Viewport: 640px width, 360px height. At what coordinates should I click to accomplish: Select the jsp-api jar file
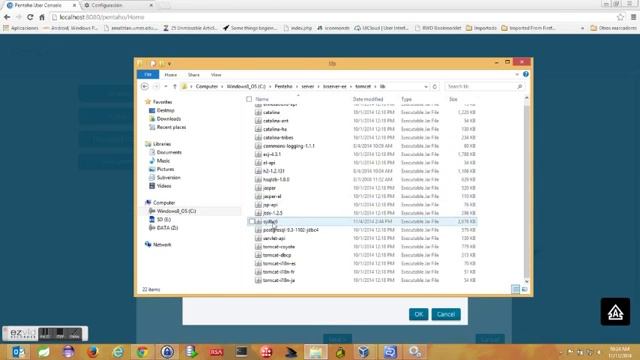pyautogui.click(x=270, y=205)
